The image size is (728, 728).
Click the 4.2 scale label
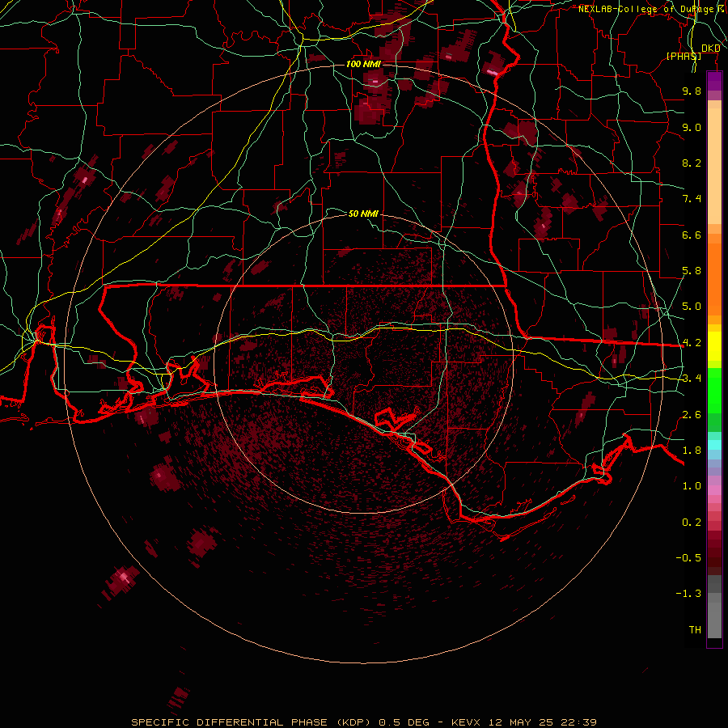point(692,343)
